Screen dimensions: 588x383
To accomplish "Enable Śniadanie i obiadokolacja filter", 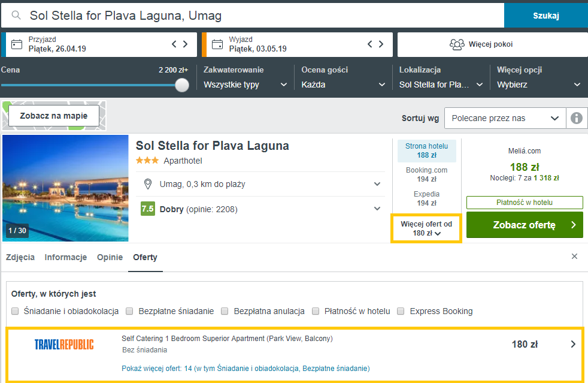I will 16,312.
